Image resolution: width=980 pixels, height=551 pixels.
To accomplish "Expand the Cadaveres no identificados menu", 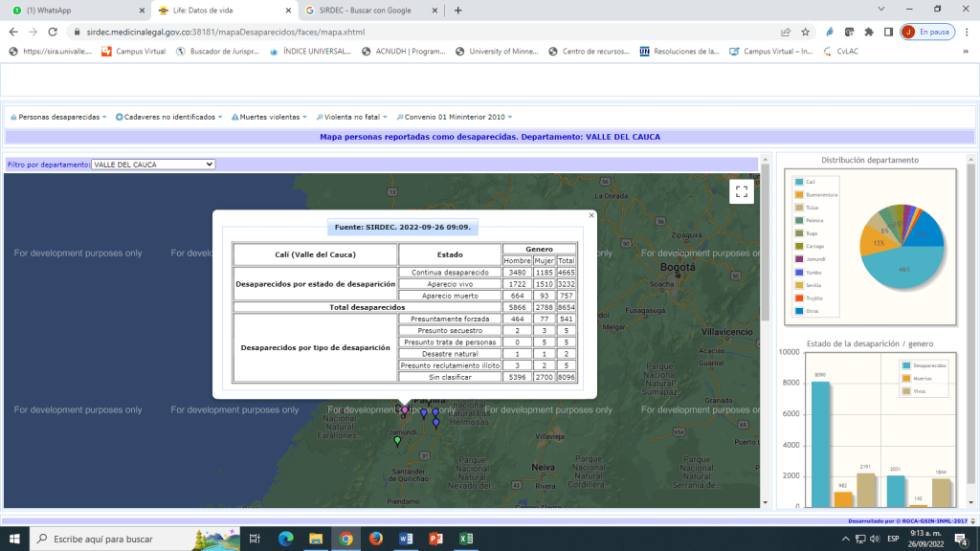I will pos(168,117).
